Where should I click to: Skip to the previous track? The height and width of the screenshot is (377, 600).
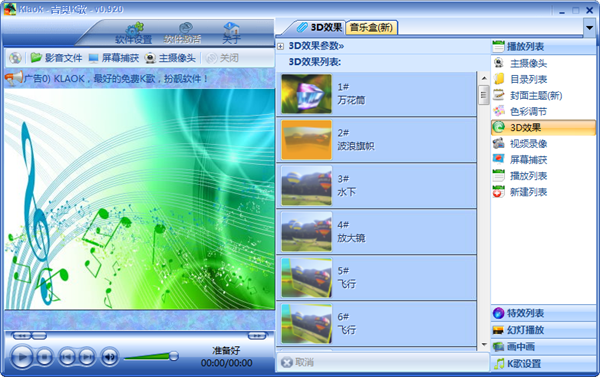67,357
